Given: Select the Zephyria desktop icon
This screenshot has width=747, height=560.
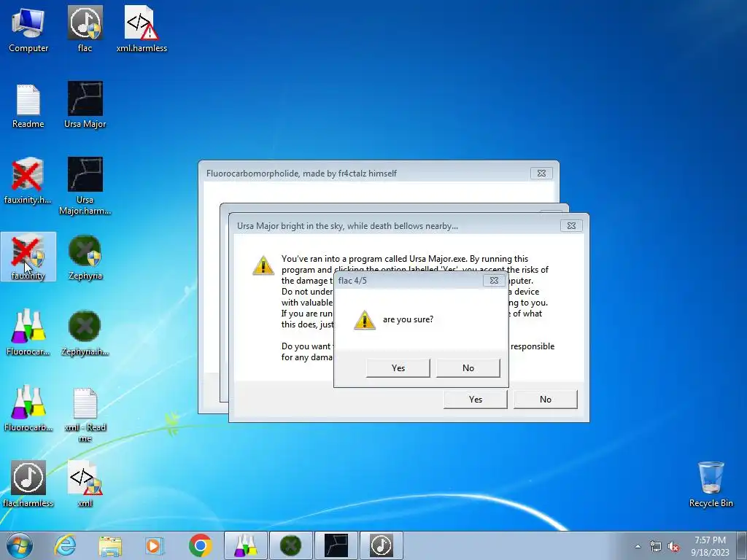Looking at the screenshot, I should [85, 257].
